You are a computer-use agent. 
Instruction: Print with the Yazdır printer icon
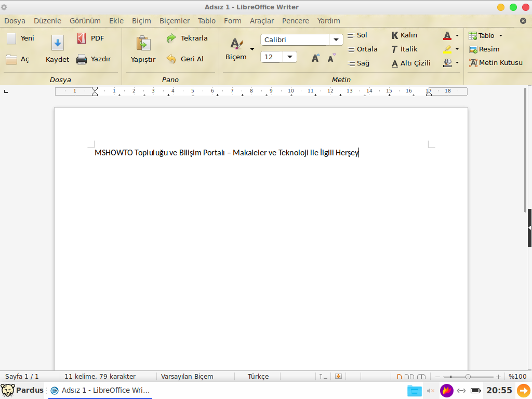coord(82,59)
